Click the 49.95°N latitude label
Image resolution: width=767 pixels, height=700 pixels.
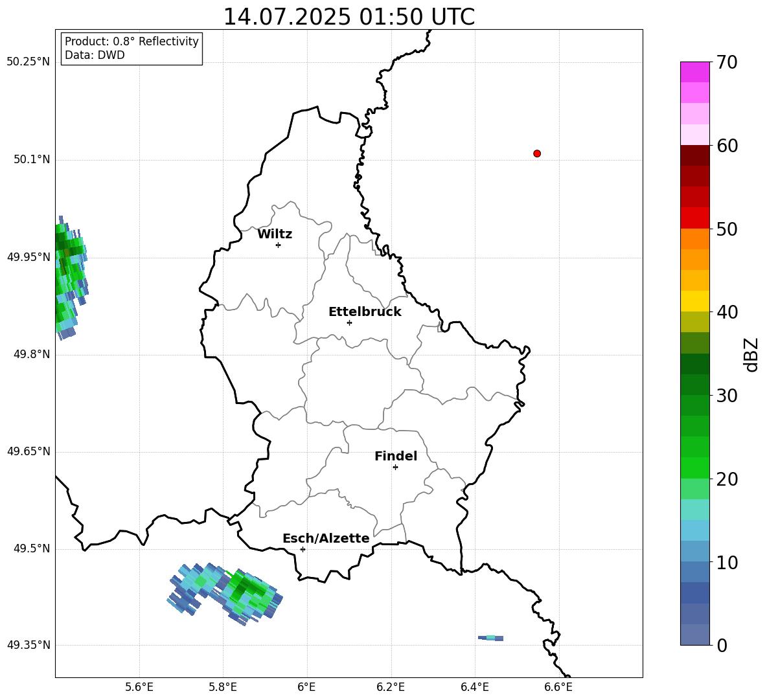click(29, 257)
